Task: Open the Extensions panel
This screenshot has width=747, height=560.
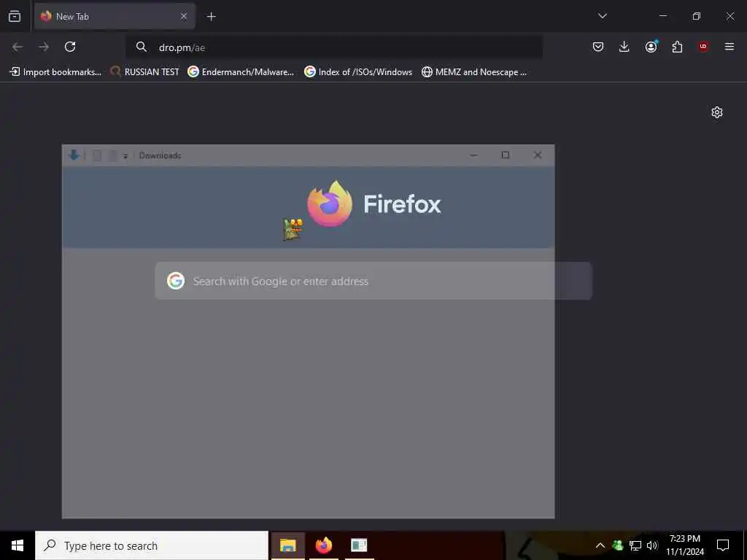Action: (x=677, y=47)
